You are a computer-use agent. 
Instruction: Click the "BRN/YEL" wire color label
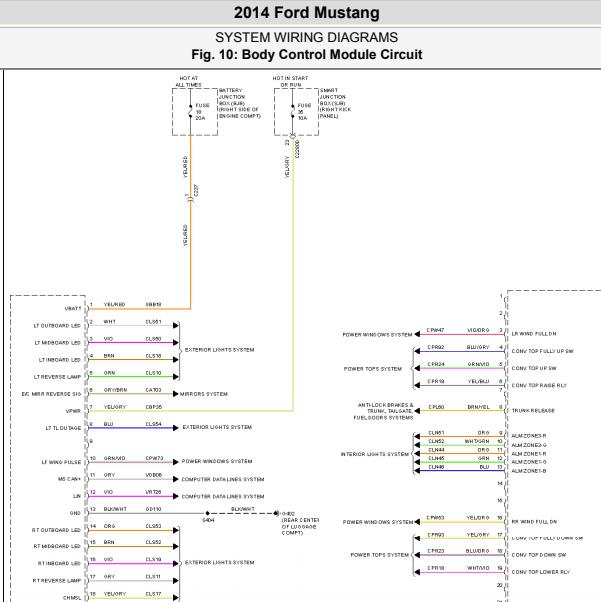[478, 407]
